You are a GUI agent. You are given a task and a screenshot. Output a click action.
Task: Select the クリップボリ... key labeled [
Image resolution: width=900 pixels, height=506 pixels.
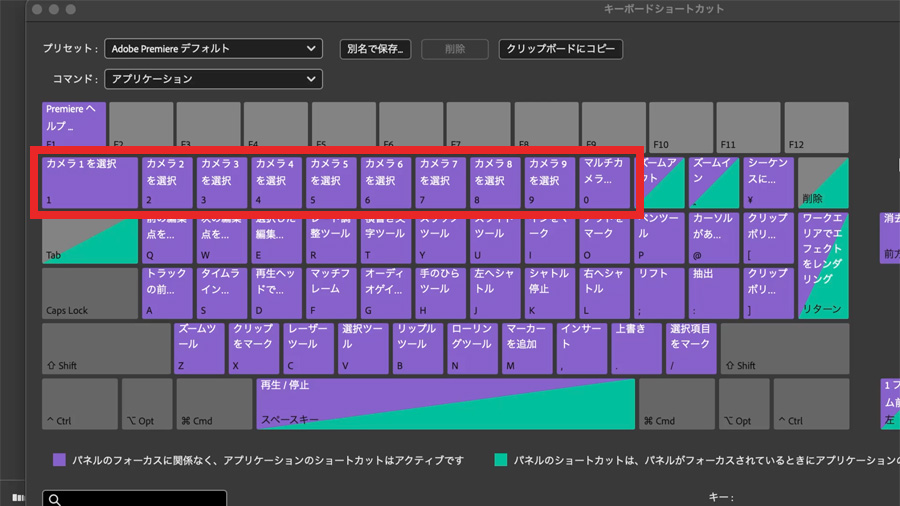click(768, 238)
